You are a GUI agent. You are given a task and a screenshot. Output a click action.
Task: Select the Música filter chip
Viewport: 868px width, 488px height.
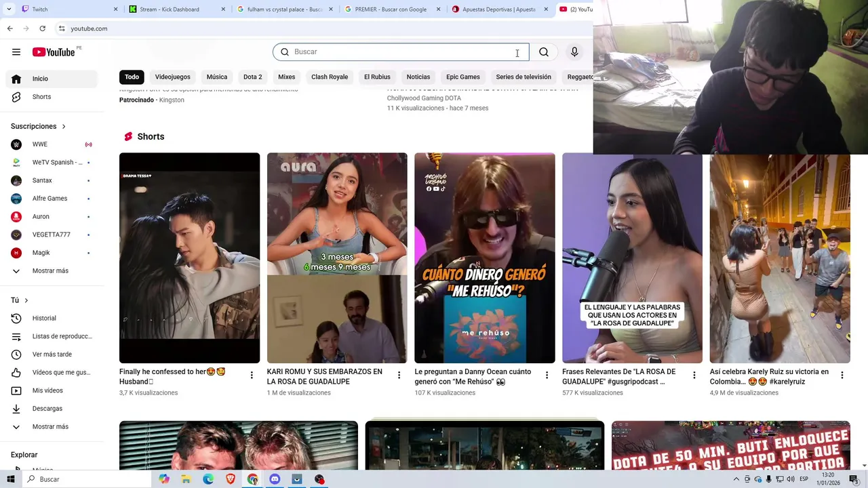(217, 77)
